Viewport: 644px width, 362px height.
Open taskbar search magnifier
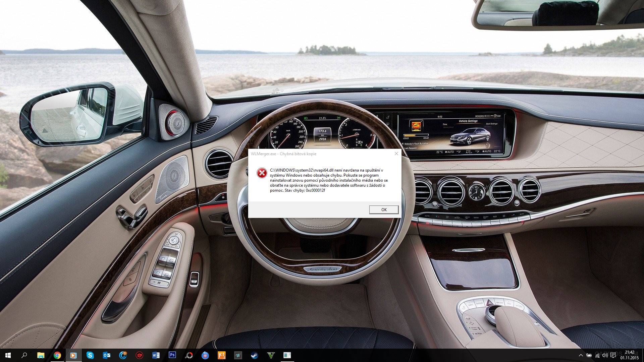coord(24,355)
